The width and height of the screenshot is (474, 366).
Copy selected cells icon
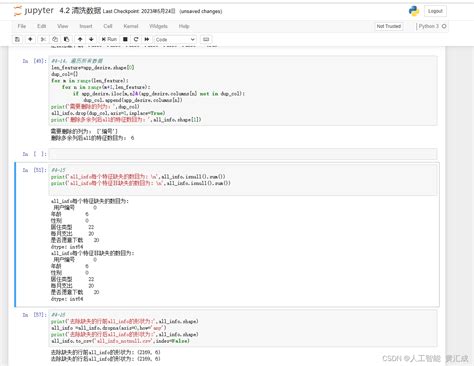coord(55,39)
